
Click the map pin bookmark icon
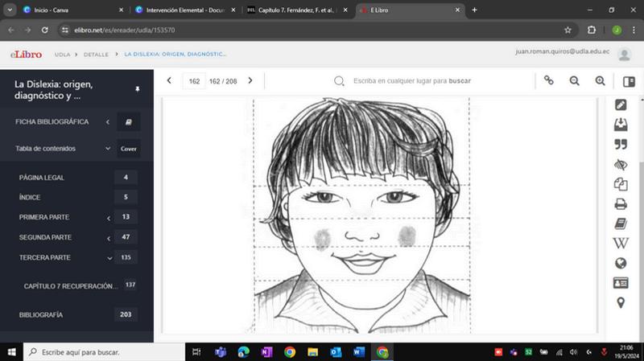(x=621, y=302)
